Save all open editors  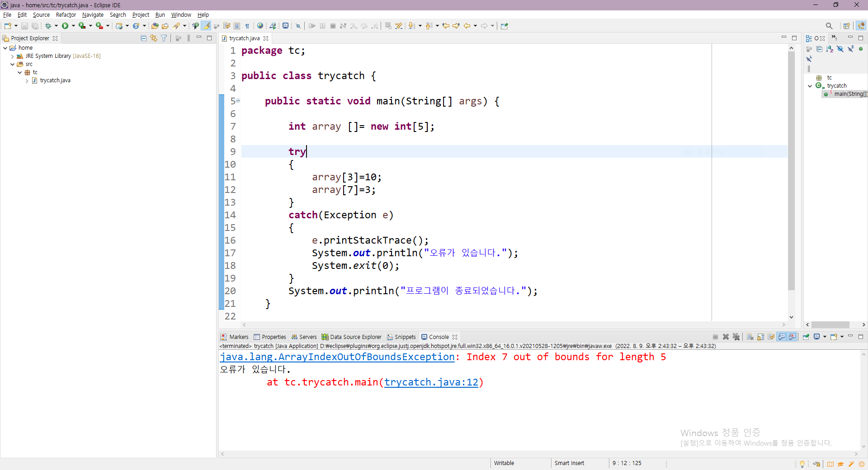[x=35, y=26]
